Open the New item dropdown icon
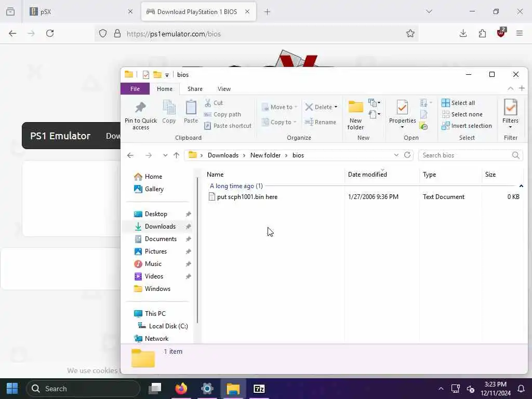This screenshot has width=532, height=399. pos(374,102)
